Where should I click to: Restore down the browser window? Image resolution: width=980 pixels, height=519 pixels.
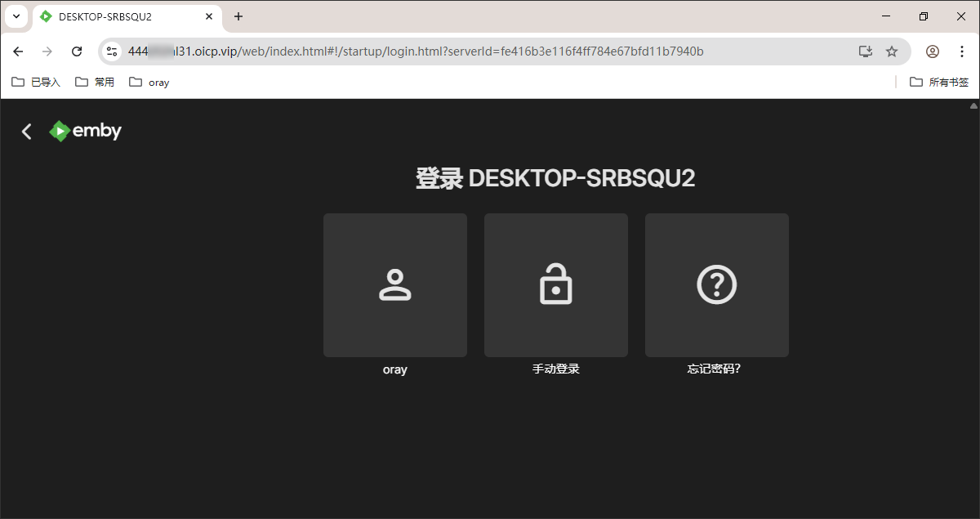coord(924,16)
